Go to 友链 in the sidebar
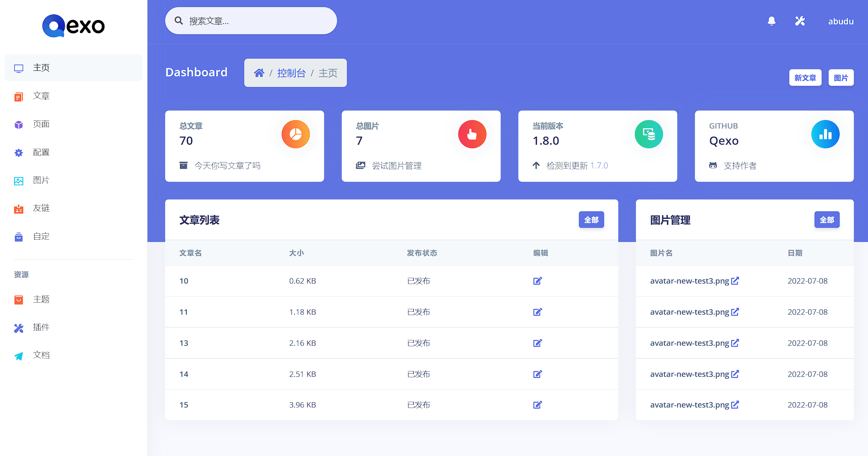This screenshot has height=456, width=868. tap(41, 208)
